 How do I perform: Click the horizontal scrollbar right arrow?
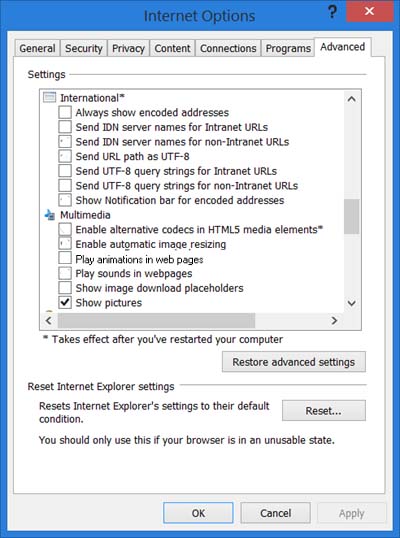point(334,321)
